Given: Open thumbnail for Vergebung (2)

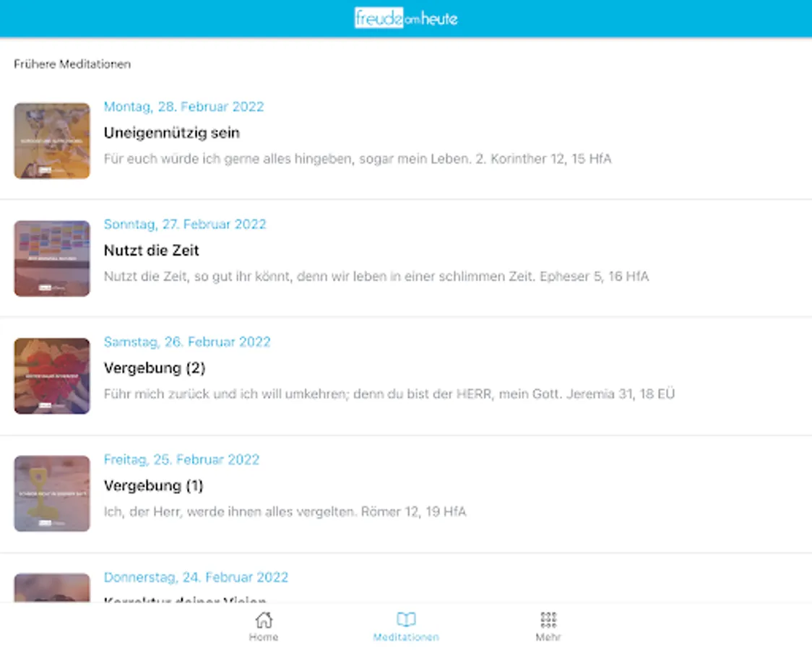Looking at the screenshot, I should click(x=52, y=376).
